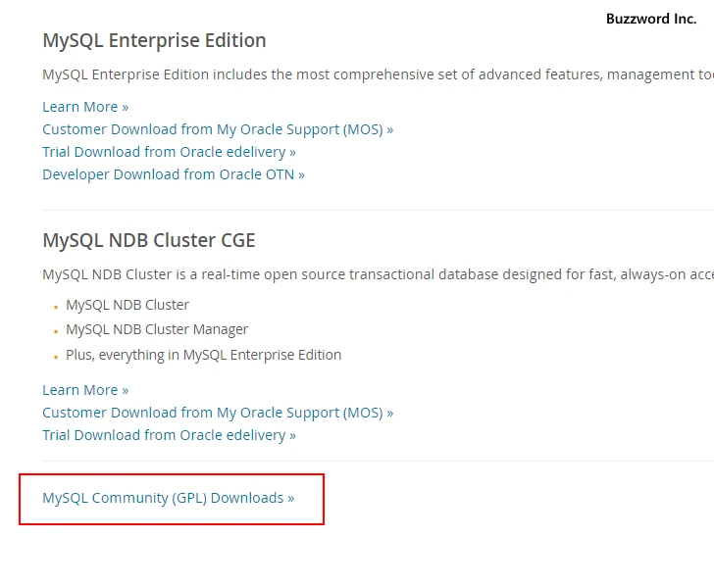Click the orange bullet beside MySQL NDB Cluster
This screenshot has height=588, width=714.
coord(56,307)
